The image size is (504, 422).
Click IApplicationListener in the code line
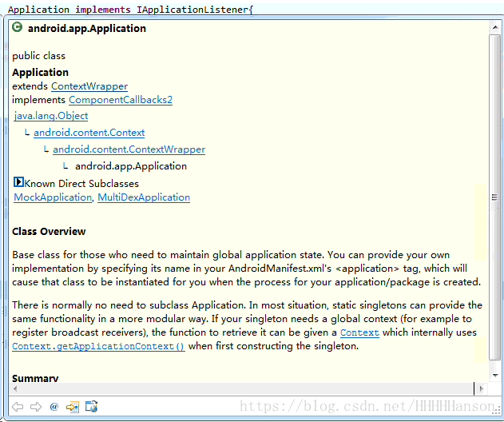[x=192, y=10]
